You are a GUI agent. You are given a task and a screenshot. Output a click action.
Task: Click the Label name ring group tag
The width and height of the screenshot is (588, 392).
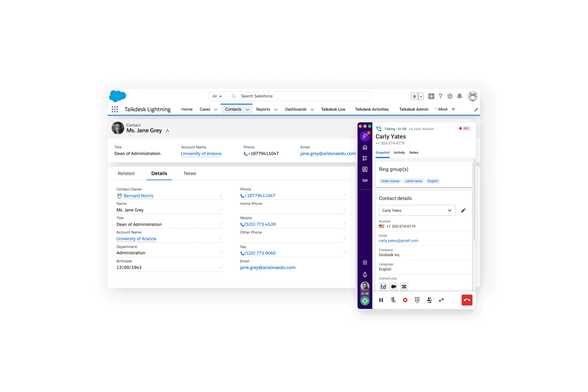point(414,181)
